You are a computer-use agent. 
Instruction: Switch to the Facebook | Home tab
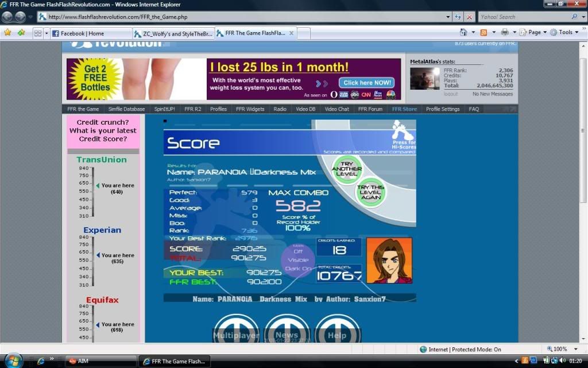coord(90,33)
